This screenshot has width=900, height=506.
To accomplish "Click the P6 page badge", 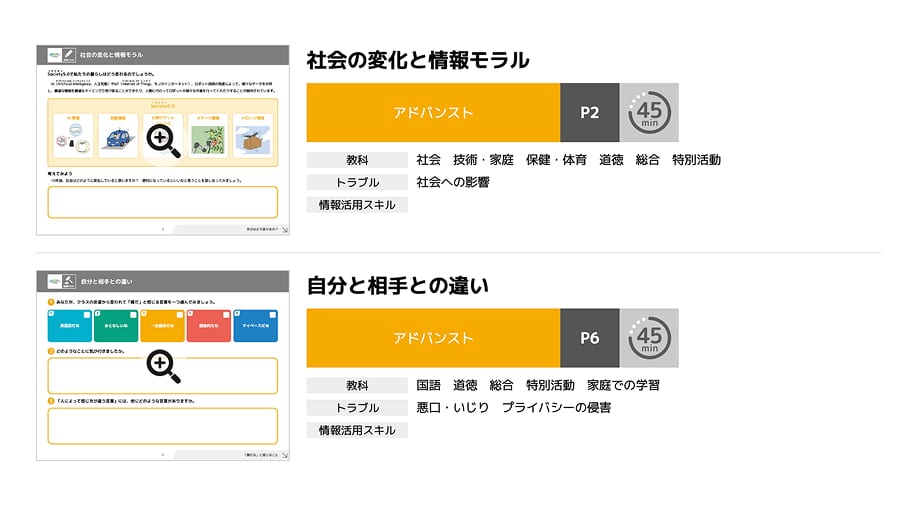I will tap(589, 338).
